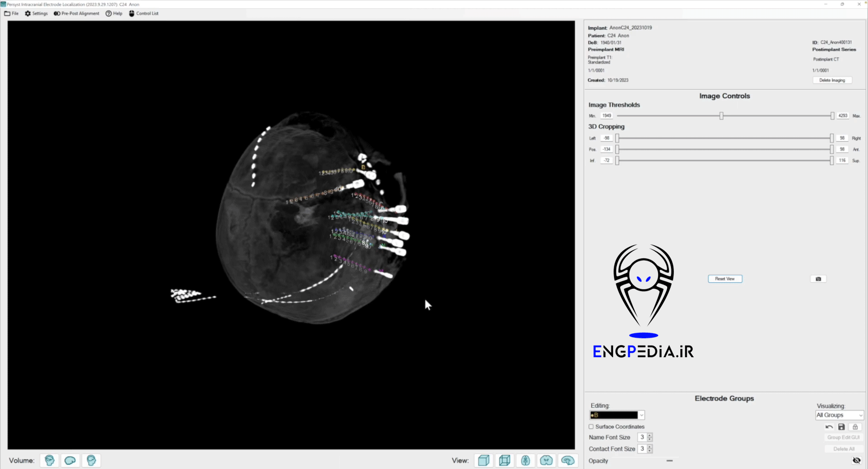868x469 pixels.
Task: Click the Contact Font Size value field
Action: (x=642, y=449)
